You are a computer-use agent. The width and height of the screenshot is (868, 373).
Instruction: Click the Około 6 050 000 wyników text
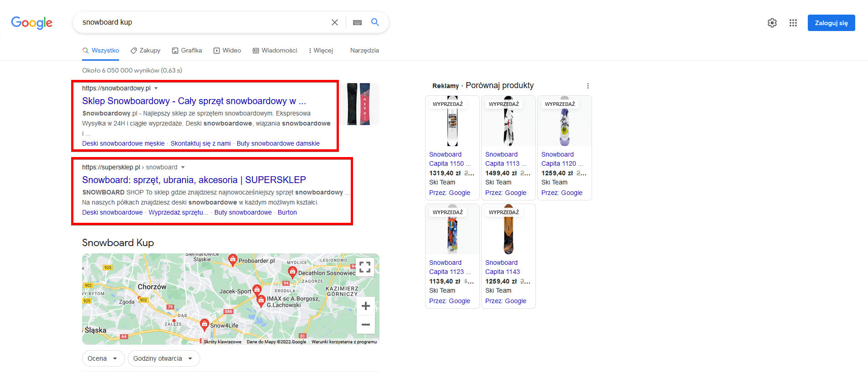(x=132, y=70)
